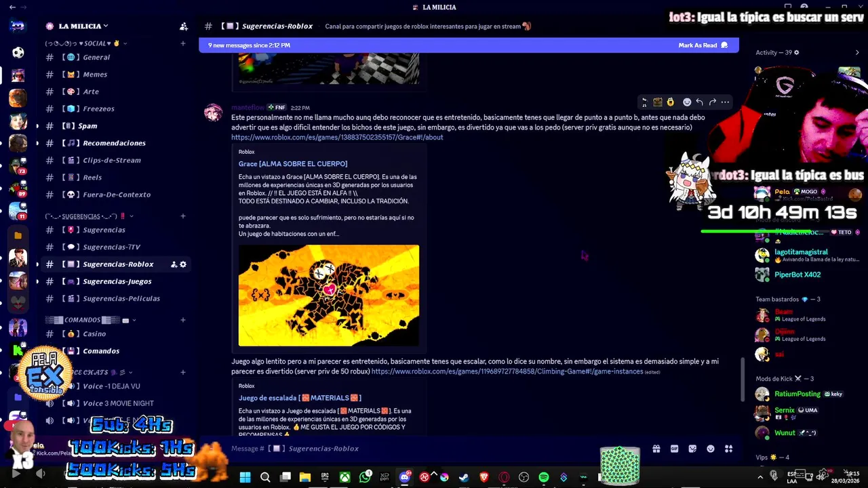Reply to manteflow's message arrow icon
Screen dimensions: 868x488
tap(699, 102)
